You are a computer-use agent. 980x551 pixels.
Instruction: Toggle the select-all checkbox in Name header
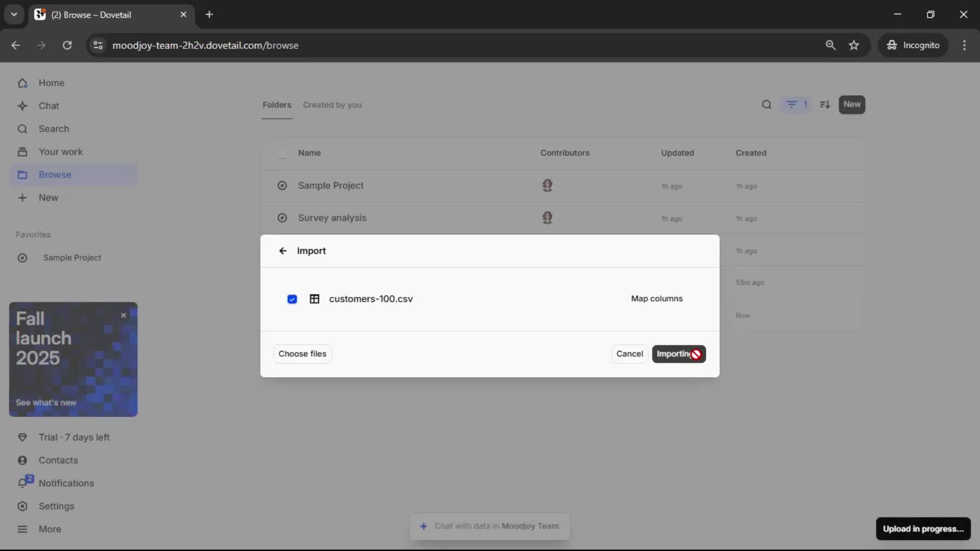click(x=282, y=153)
